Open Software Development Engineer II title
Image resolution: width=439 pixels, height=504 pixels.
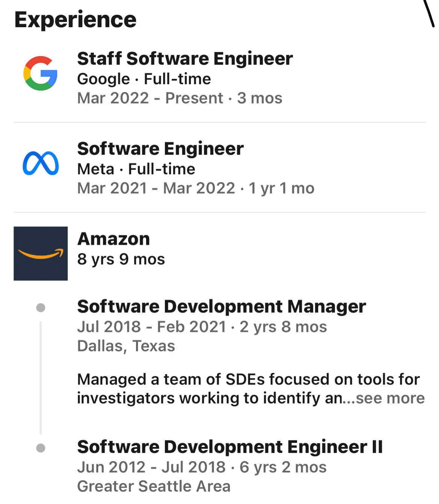(x=230, y=447)
